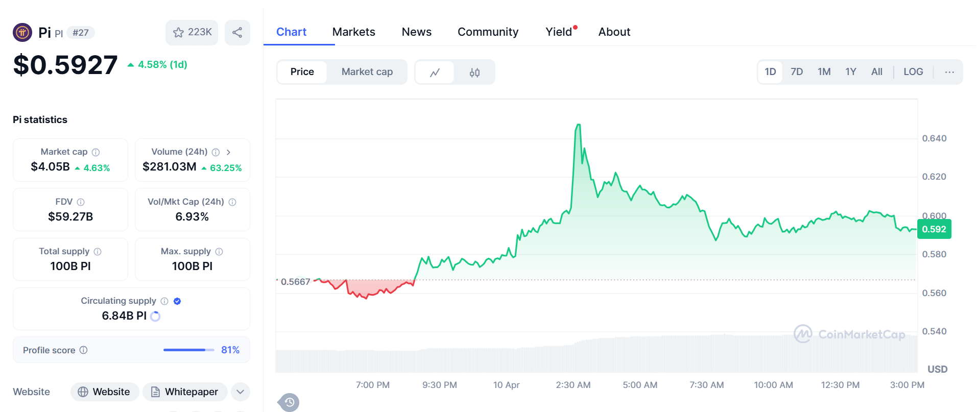Expand the links dropdown next to Whitepaper
Screen dimensions: 980x412
point(240,392)
